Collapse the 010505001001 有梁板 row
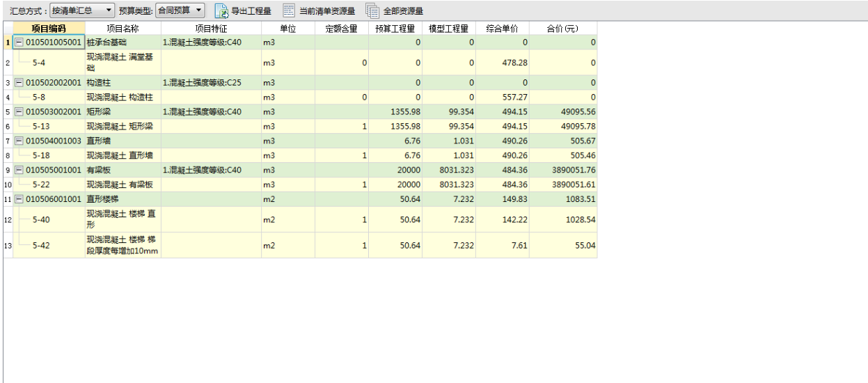 tap(19, 170)
